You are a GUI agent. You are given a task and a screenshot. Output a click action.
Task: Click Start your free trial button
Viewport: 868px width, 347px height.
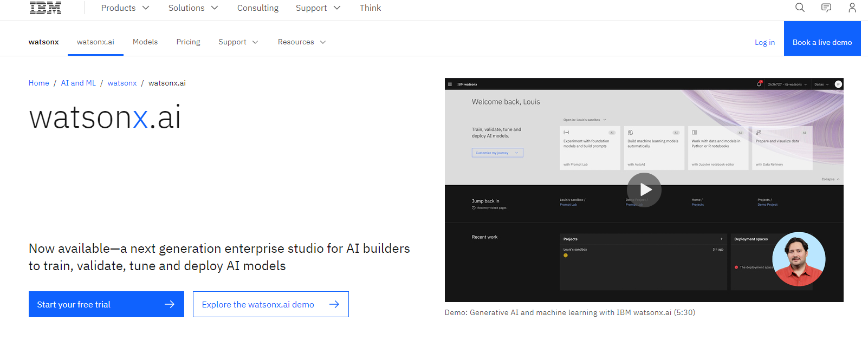106,304
